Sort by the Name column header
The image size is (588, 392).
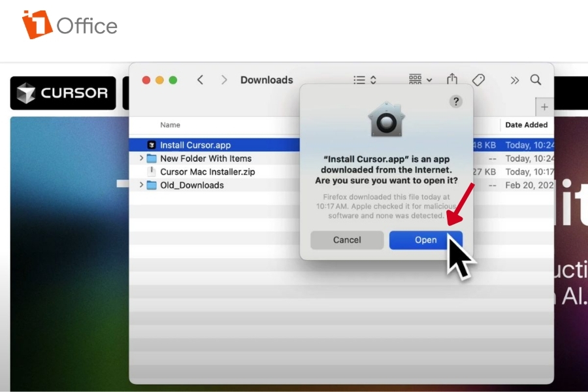(170, 125)
